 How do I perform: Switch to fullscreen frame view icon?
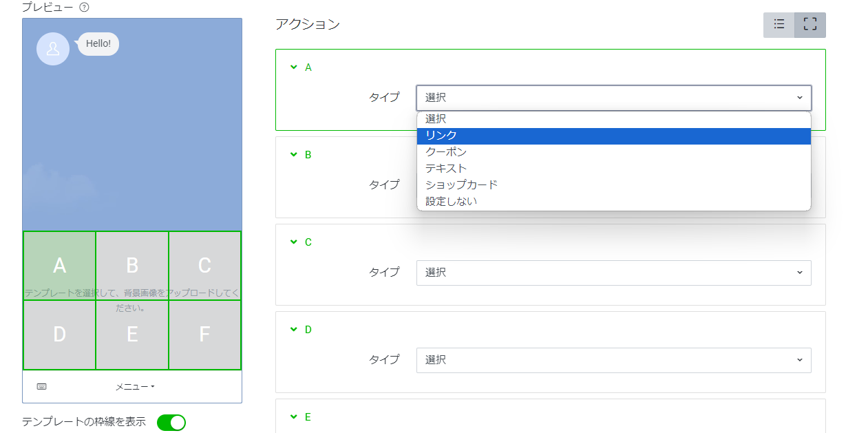click(x=810, y=25)
